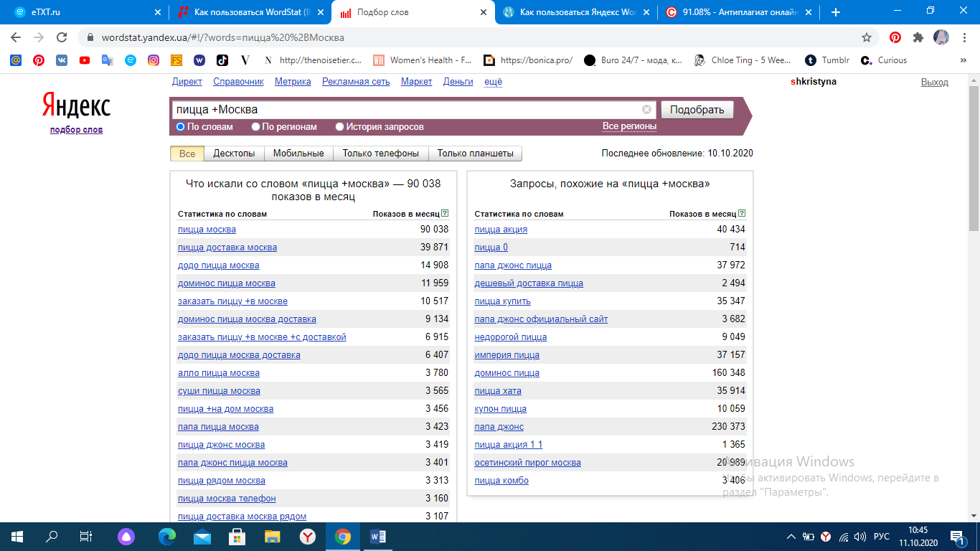Screen dimensions: 980x551
Task: Open the Tumblr bookmark
Action: click(829, 60)
